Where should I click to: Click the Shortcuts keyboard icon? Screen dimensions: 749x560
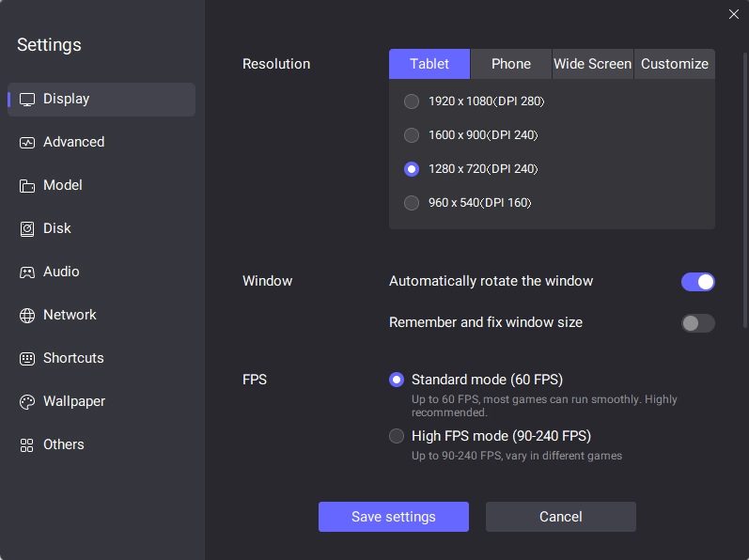click(27, 359)
